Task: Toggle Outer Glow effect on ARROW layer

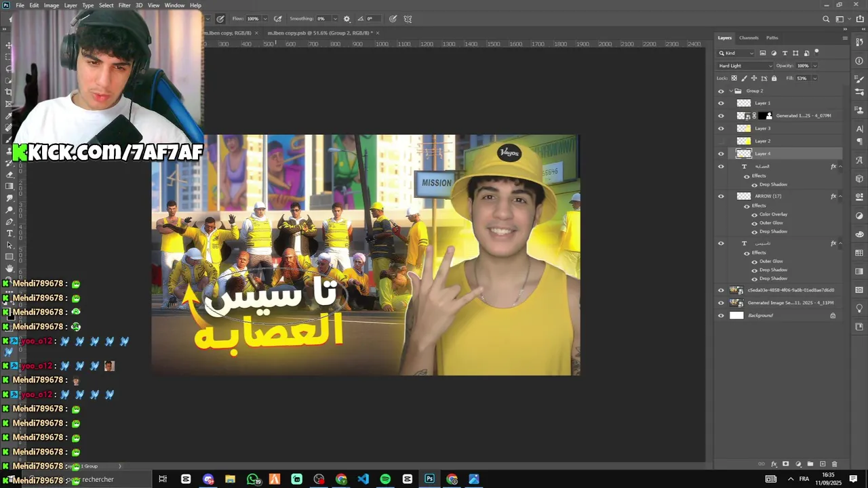Action: [754, 223]
